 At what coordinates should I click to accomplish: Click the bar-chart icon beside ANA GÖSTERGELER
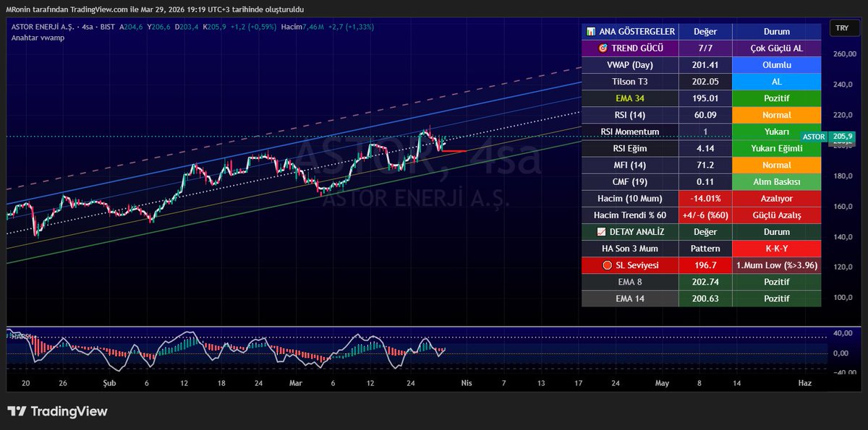591,32
